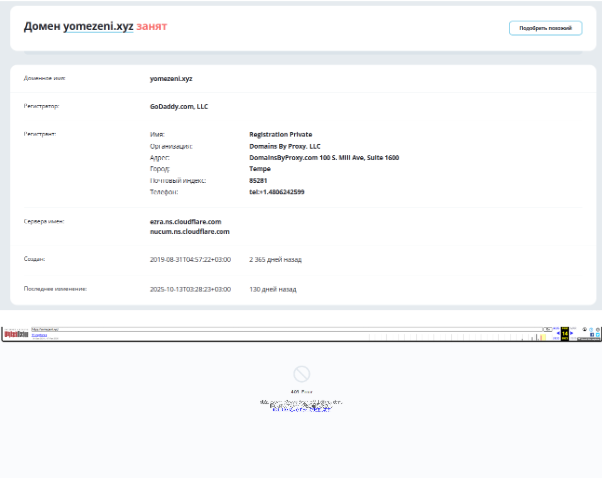Select the phone number 'tel:+1.4806242599'
The height and width of the screenshot is (478, 606).
point(277,192)
